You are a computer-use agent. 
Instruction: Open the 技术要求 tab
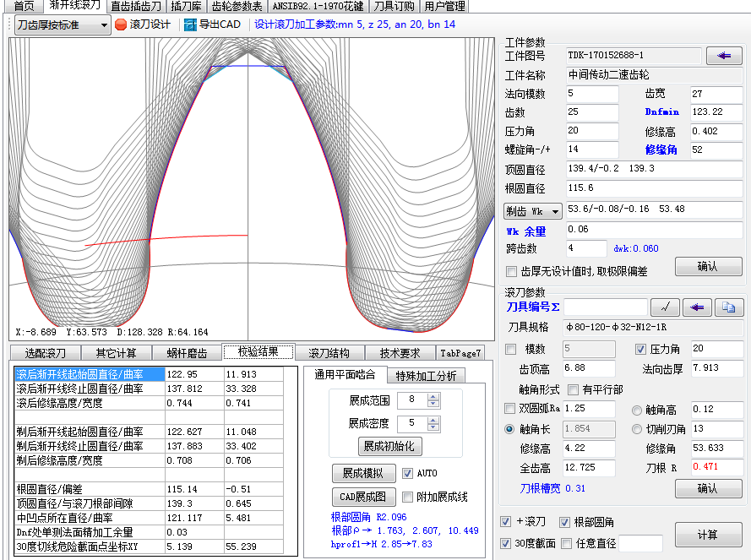400,353
